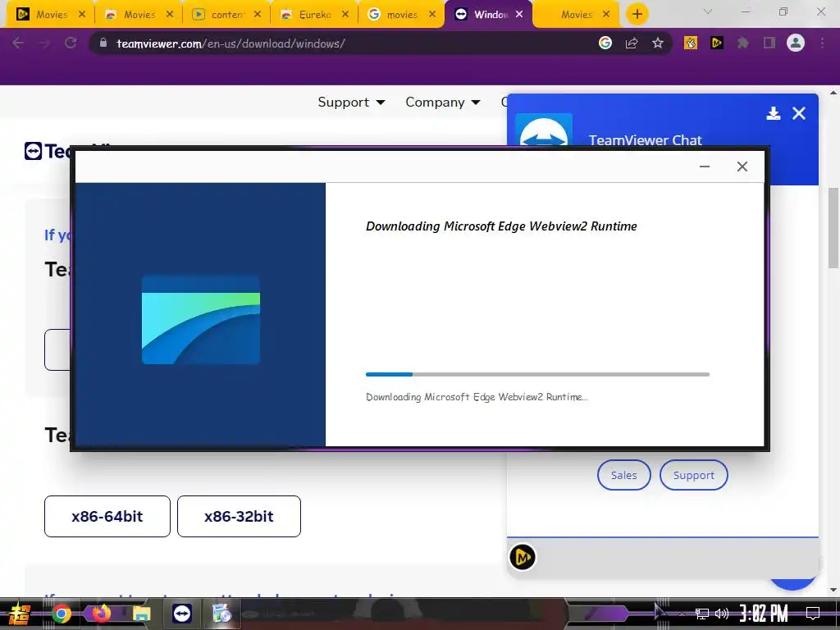This screenshot has width=840, height=630.
Task: Click the scrollbar up arrow
Action: click(x=833, y=94)
